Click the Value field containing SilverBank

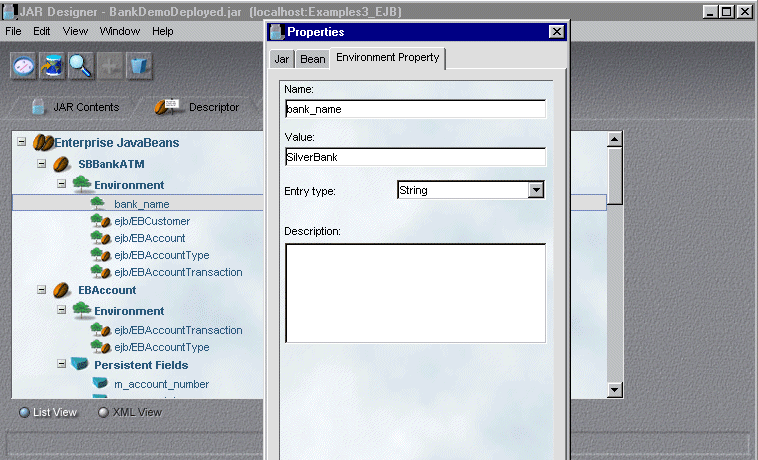(x=415, y=157)
